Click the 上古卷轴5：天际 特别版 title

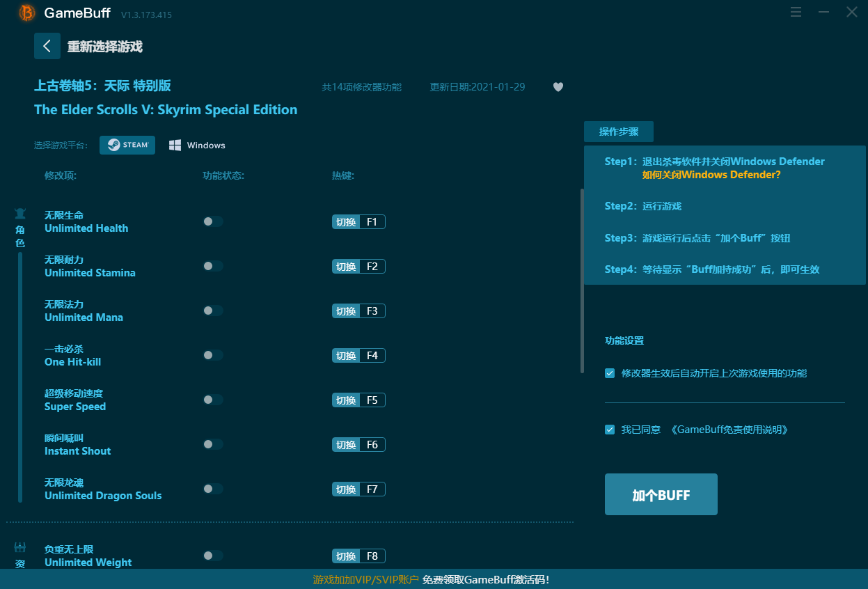point(103,86)
